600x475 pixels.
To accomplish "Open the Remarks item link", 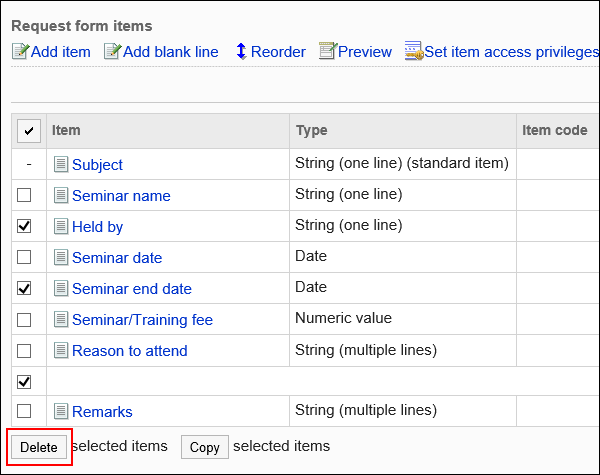I will pyautogui.click(x=102, y=411).
